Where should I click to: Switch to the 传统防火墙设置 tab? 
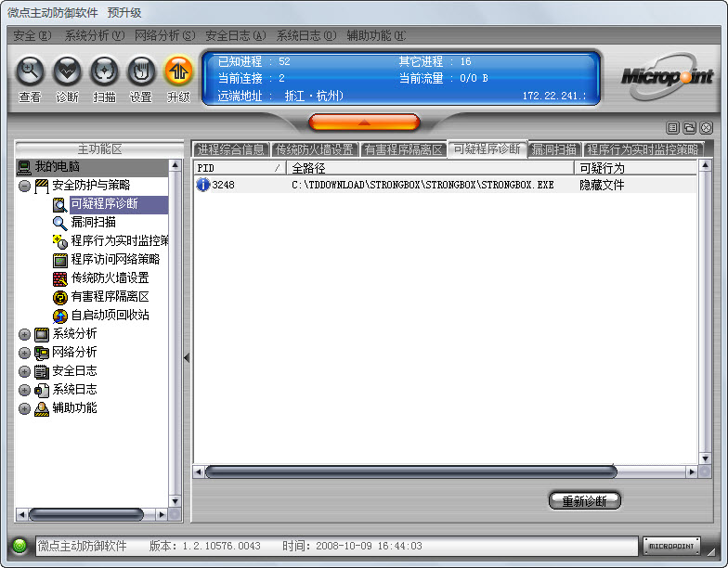click(x=315, y=149)
